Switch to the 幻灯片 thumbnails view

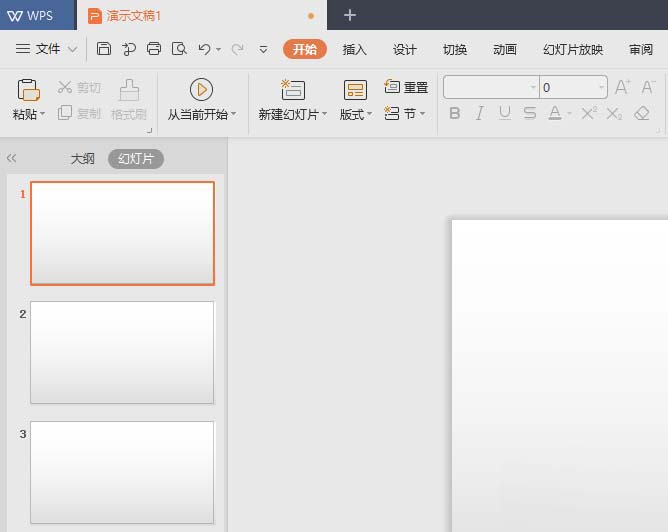coord(136,159)
